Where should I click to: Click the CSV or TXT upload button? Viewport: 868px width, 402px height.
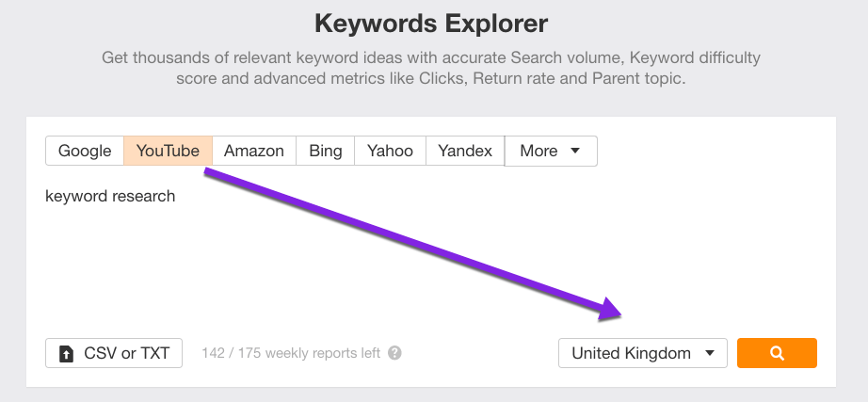(x=114, y=353)
